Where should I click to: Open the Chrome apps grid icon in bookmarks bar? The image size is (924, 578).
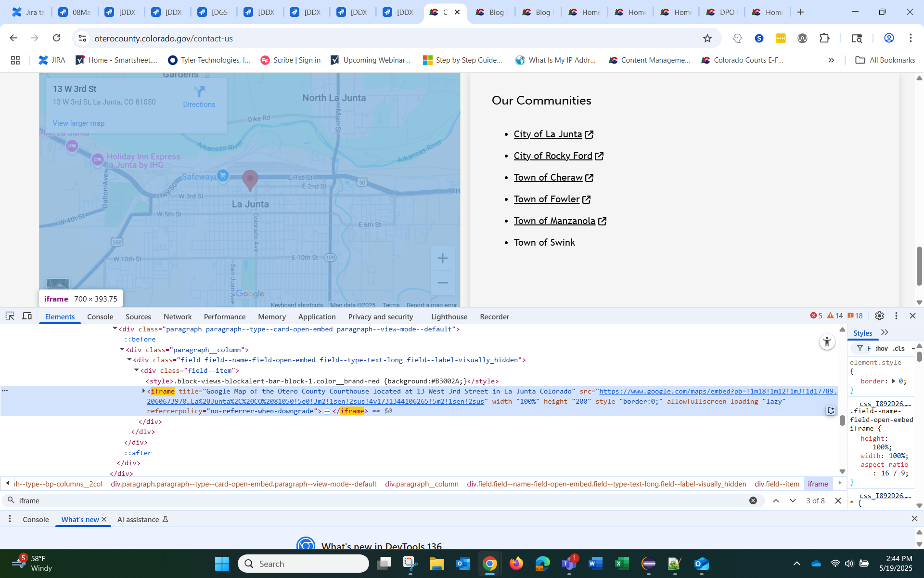[x=15, y=60]
